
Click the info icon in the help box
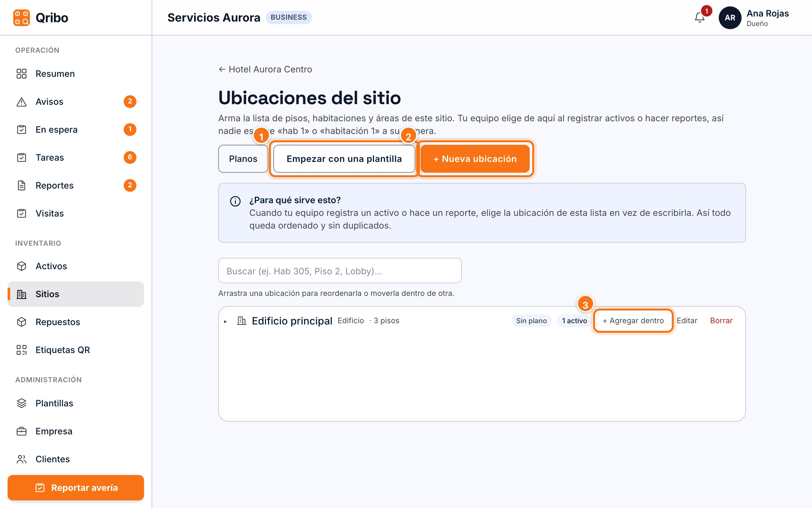click(x=235, y=201)
